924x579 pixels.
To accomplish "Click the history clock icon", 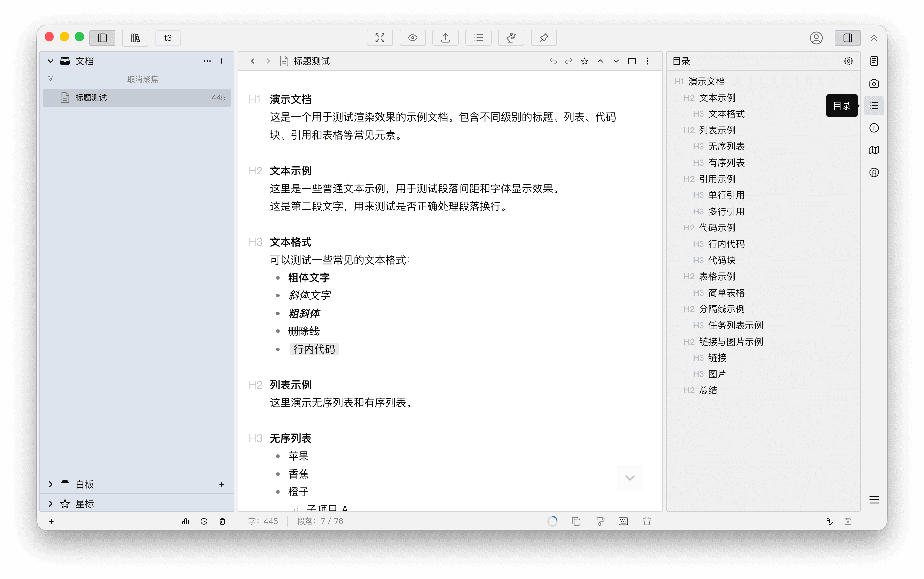I will 204,521.
